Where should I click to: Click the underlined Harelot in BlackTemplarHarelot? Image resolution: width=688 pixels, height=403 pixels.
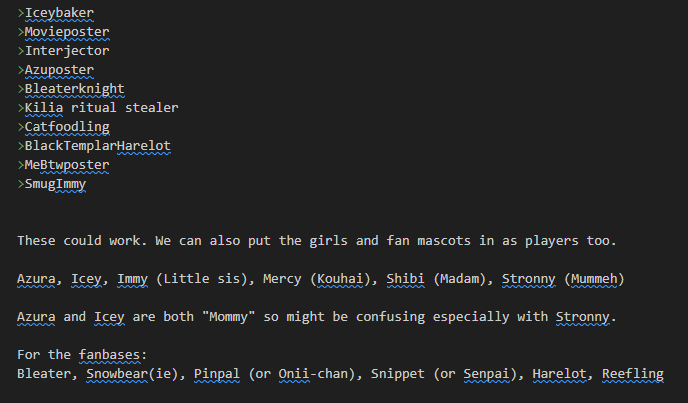point(144,146)
